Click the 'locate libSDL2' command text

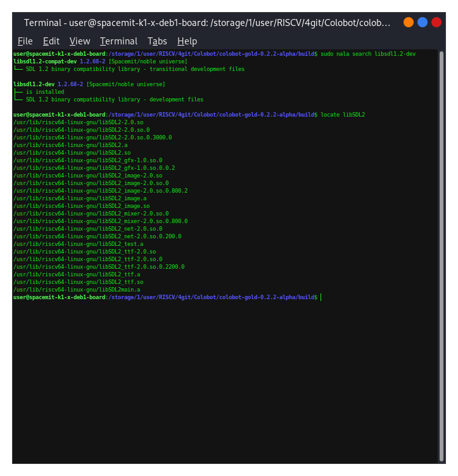[343, 115]
